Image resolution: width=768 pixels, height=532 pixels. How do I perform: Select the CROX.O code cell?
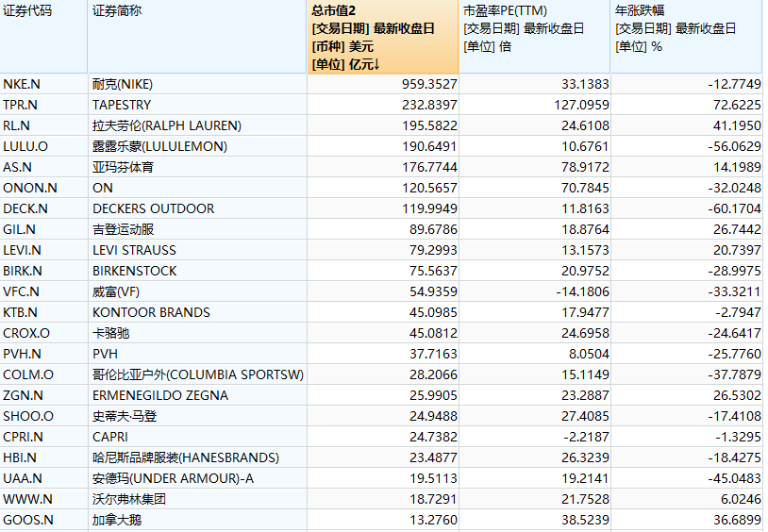tap(43, 333)
